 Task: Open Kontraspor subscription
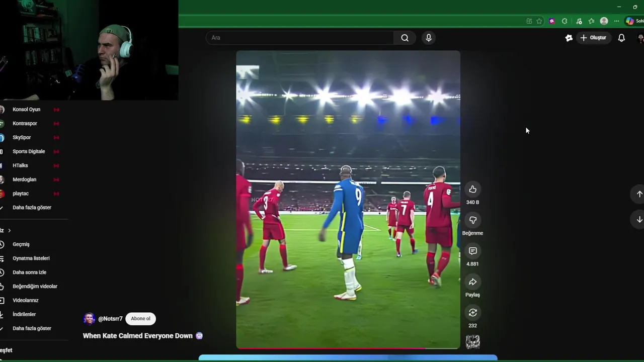pos(25,123)
